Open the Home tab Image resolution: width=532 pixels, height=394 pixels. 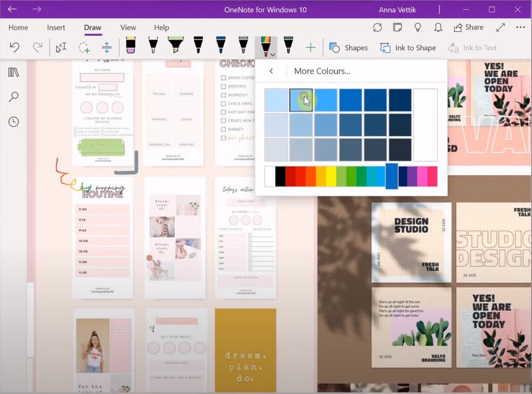18,27
